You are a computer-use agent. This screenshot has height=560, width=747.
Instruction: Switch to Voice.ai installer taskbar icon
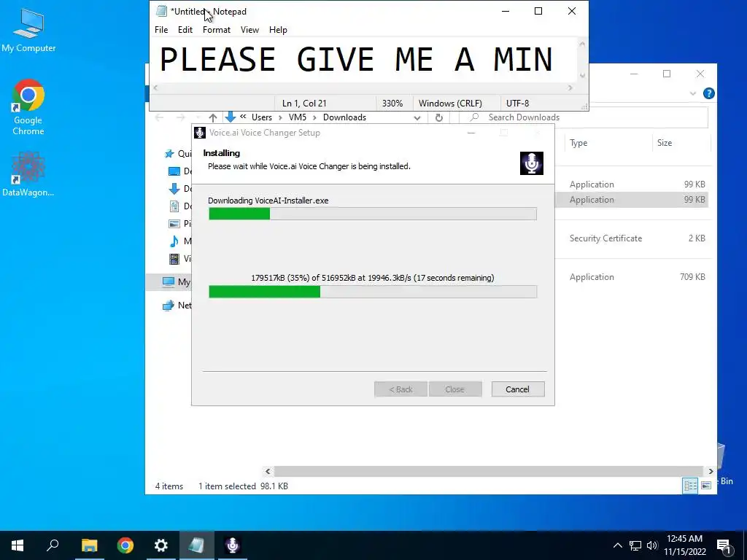(233, 545)
